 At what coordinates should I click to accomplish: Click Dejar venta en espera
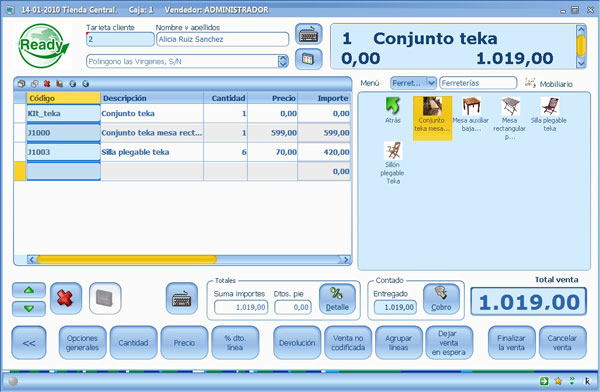[449, 343]
